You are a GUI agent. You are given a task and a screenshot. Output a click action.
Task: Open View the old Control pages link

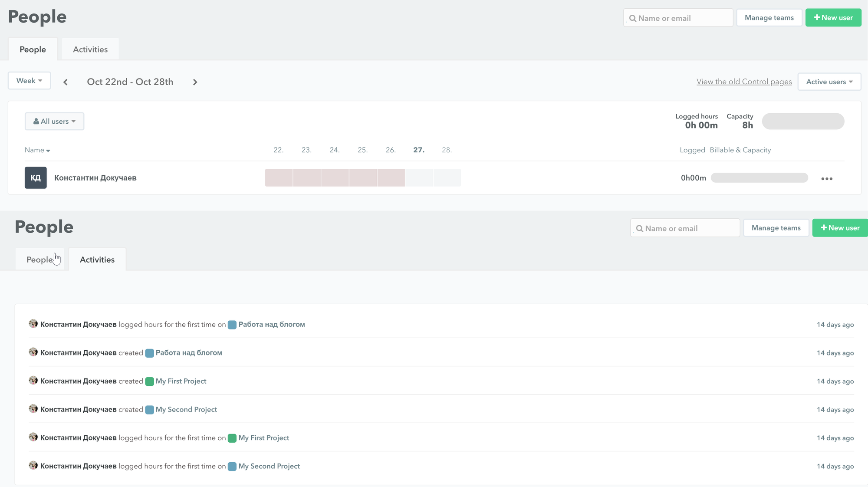[744, 82]
